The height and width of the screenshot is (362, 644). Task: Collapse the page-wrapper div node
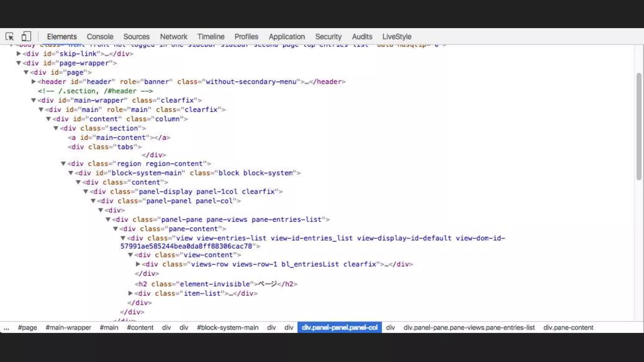19,63
